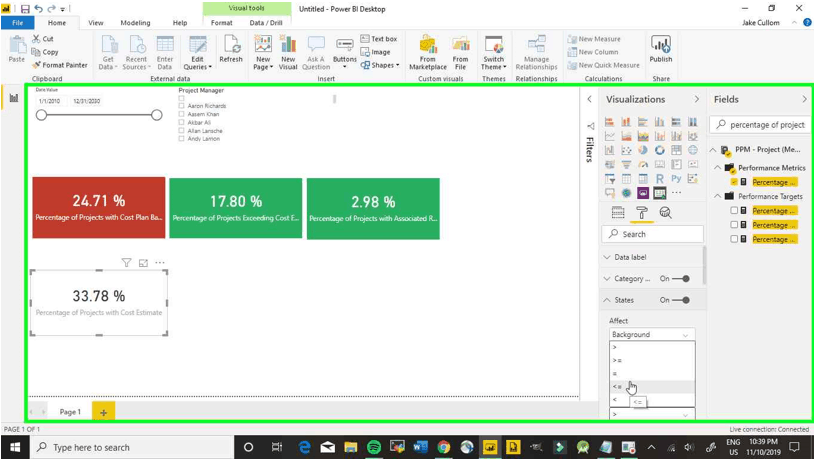Insert a Text box from ribbon
Image resolution: width=815 pixels, height=461 pixels.
click(379, 39)
